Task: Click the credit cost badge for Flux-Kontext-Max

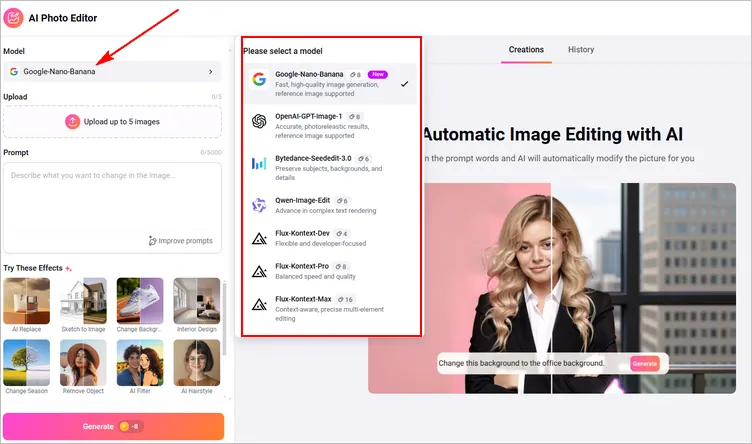Action: tap(345, 299)
